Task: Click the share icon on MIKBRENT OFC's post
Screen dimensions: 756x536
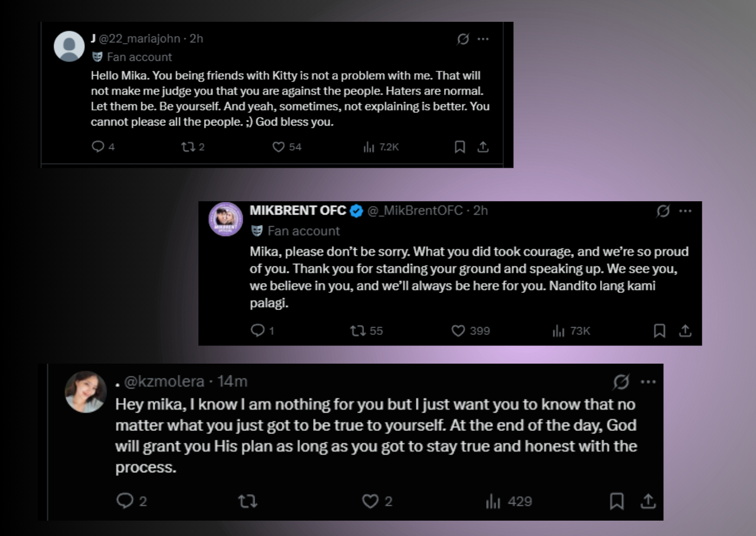Action: (685, 331)
